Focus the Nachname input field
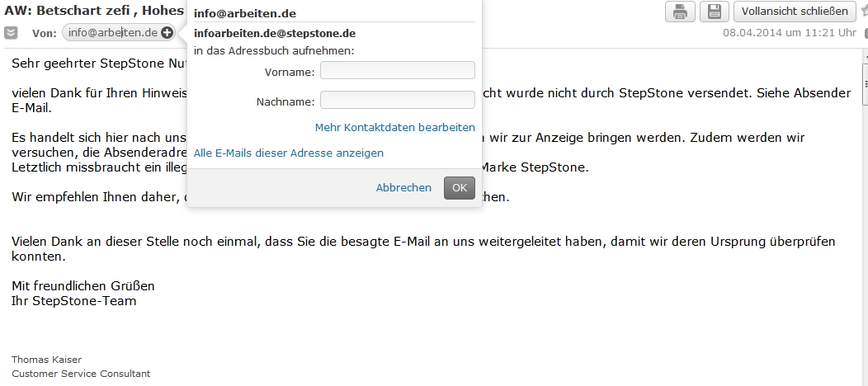The image size is (868, 386). point(397,101)
